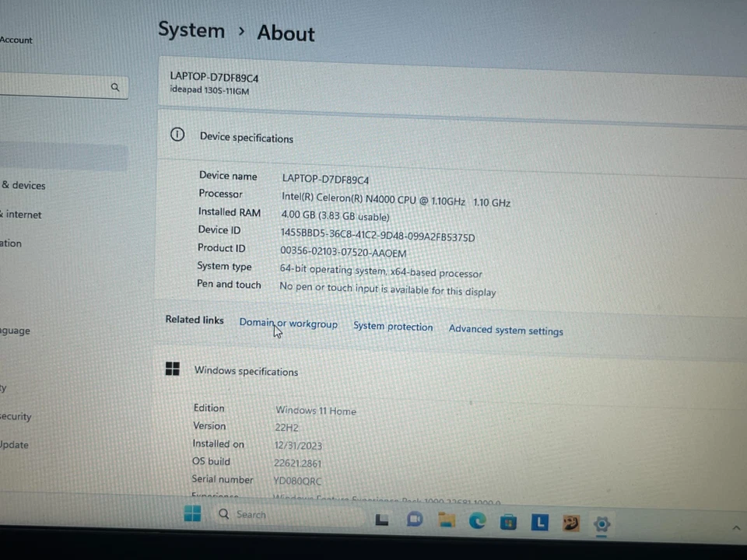Open the '& internet' sidebar section
The width and height of the screenshot is (747, 560).
(21, 215)
